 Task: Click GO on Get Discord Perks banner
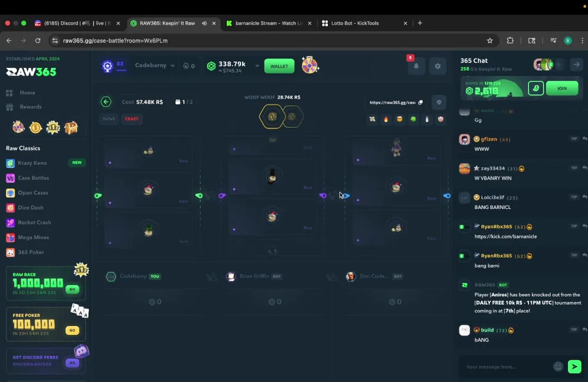pos(72,362)
